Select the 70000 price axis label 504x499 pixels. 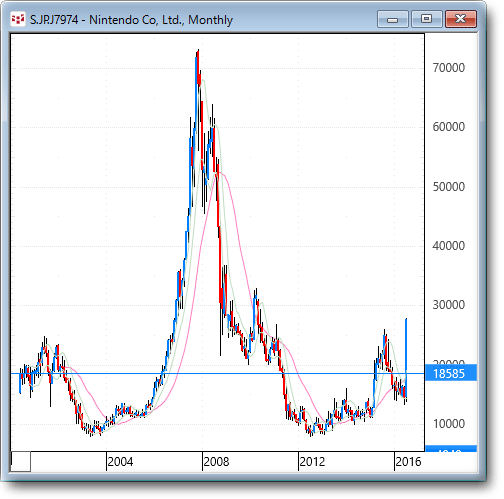coord(448,68)
